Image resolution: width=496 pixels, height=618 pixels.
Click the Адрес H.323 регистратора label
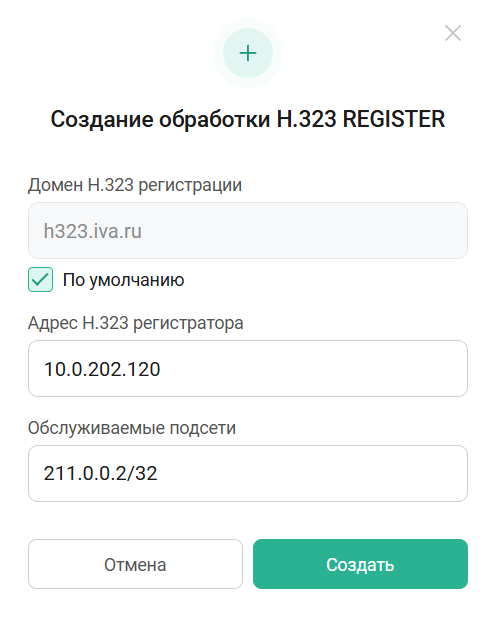click(136, 323)
